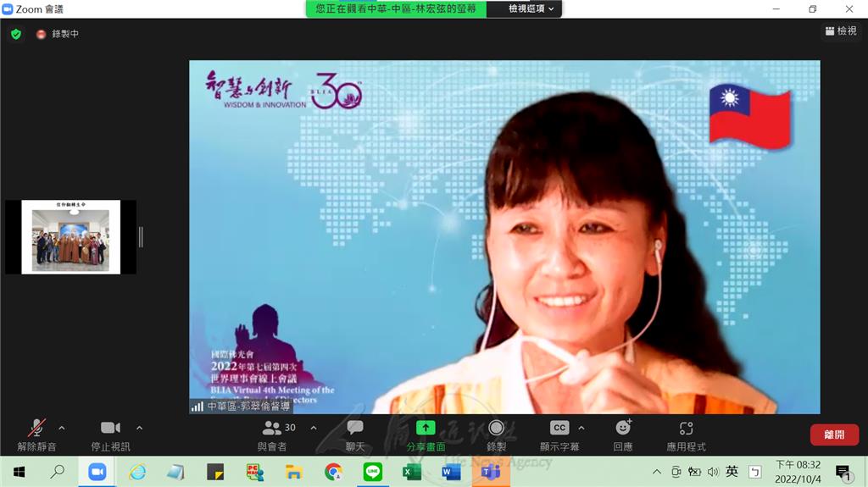Expand participants options arrow
This screenshot has width=868, height=487.
[x=314, y=428]
